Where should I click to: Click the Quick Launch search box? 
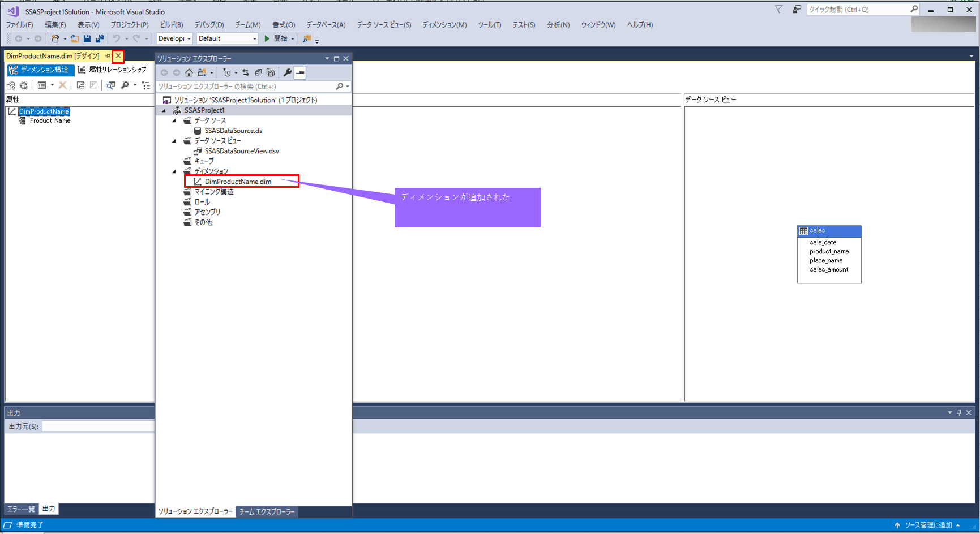(863, 9)
